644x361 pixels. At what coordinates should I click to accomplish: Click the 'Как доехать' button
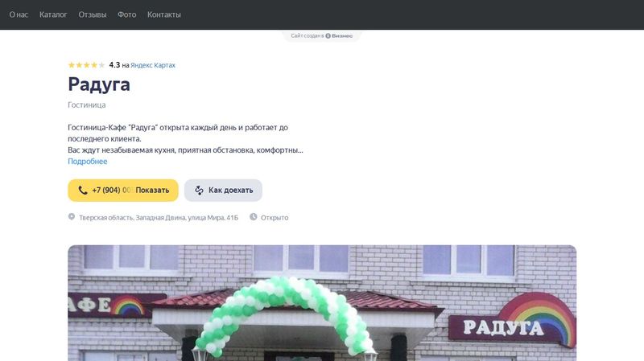[x=223, y=191]
